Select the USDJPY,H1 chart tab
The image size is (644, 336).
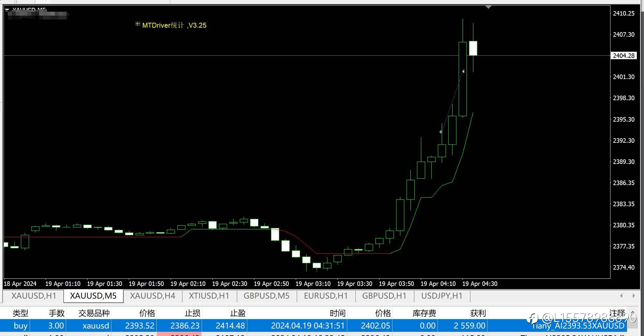(442, 296)
